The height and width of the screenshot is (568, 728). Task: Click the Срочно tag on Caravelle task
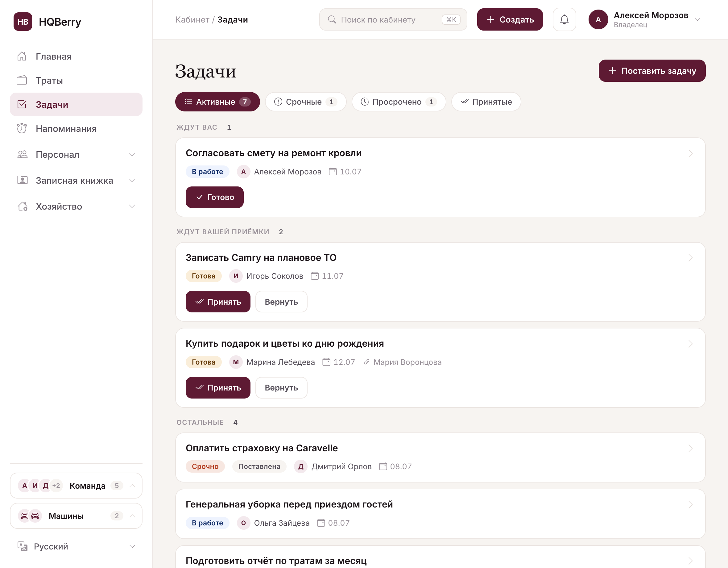coord(205,467)
